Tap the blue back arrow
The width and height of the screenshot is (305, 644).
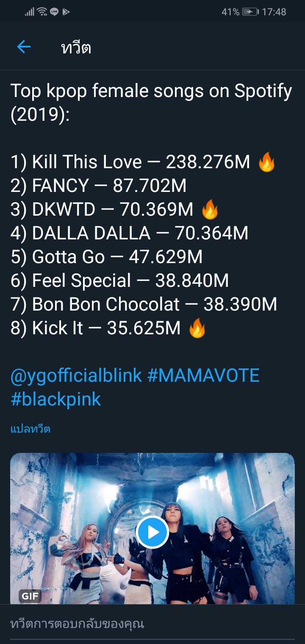click(24, 47)
